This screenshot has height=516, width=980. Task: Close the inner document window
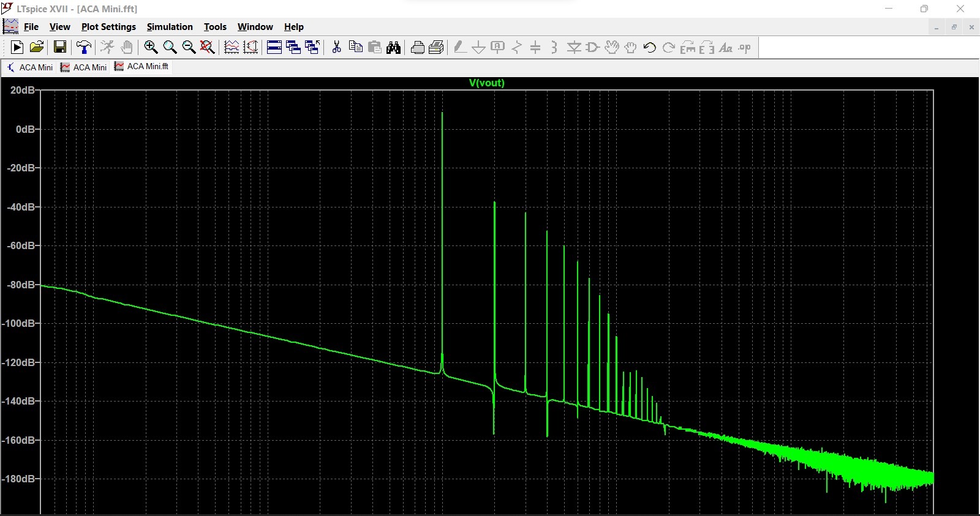pyautogui.click(x=971, y=27)
